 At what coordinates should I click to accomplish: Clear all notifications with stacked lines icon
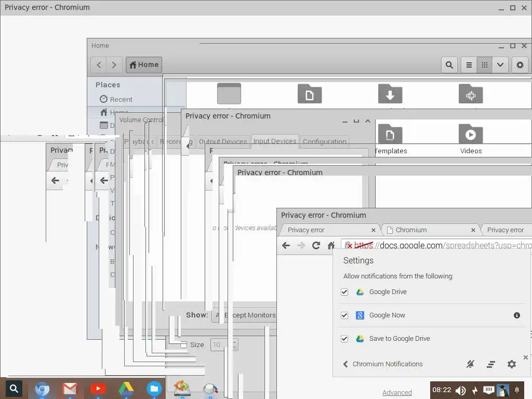point(491,364)
